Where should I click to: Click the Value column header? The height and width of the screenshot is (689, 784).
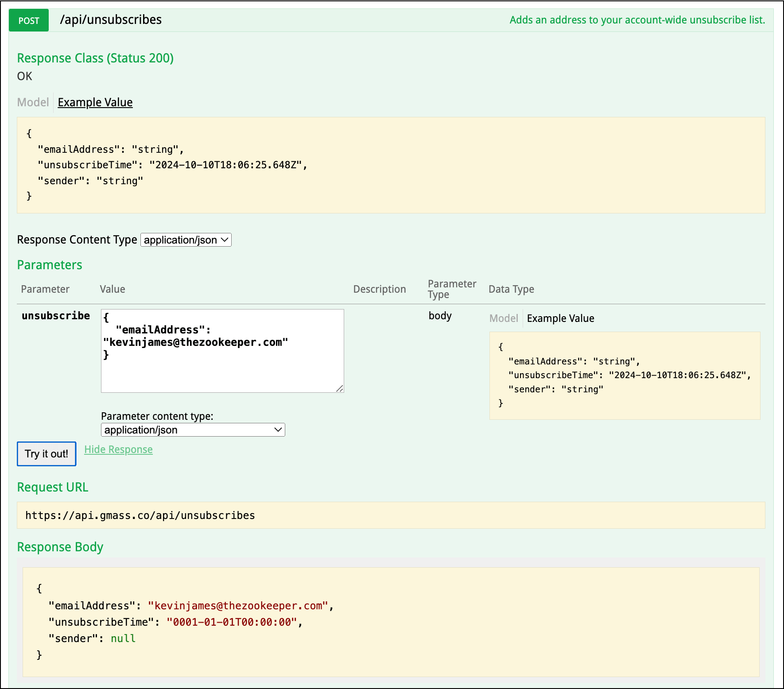click(x=113, y=289)
